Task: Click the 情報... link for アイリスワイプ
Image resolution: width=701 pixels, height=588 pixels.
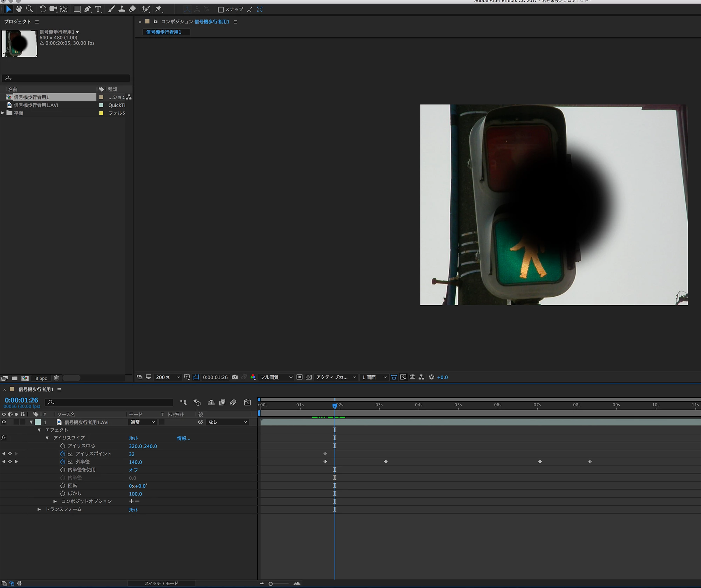Action: point(183,438)
